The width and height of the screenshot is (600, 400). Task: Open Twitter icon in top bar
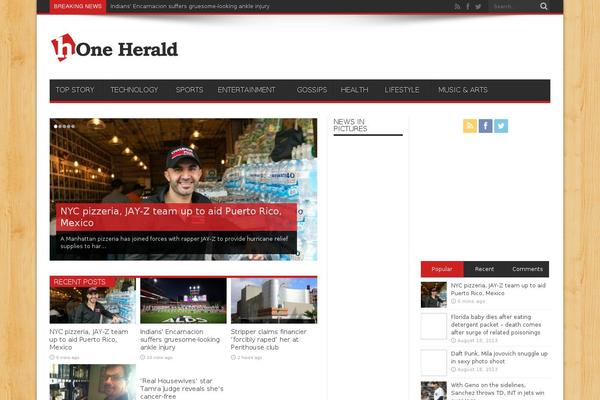tap(478, 7)
